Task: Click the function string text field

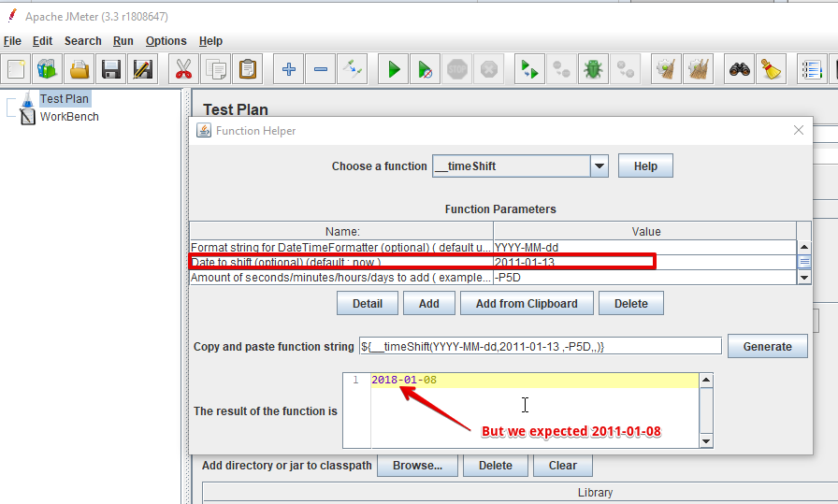Action: point(540,346)
